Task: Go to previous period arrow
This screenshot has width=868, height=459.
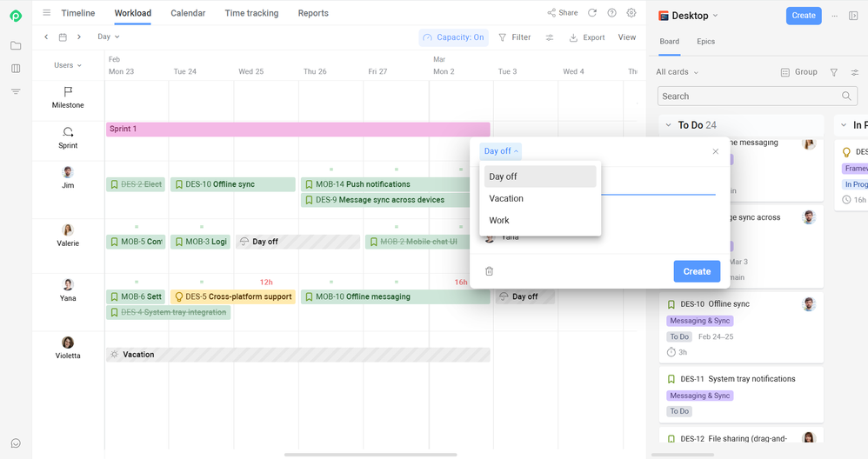Action: [x=46, y=37]
